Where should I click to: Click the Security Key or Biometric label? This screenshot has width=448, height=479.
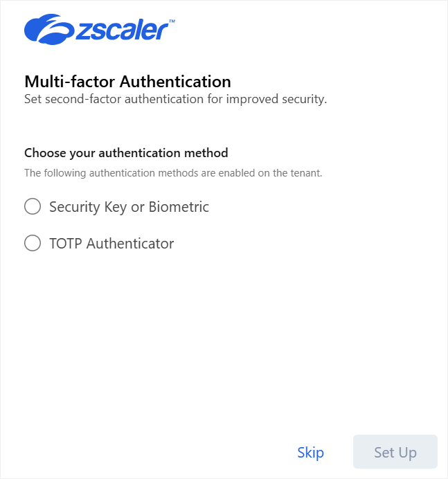pyautogui.click(x=129, y=206)
